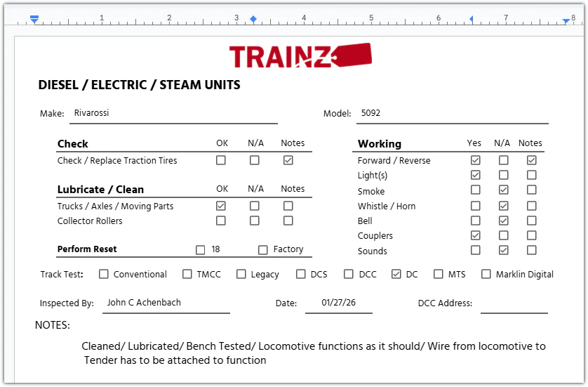Enable the Factory reset checkbox
This screenshot has width=588, height=387.
click(263, 249)
